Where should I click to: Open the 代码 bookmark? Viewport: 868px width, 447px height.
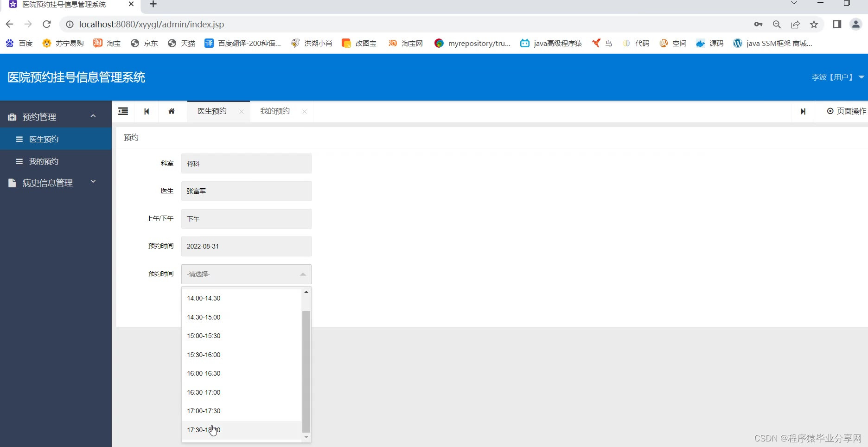[x=636, y=43]
